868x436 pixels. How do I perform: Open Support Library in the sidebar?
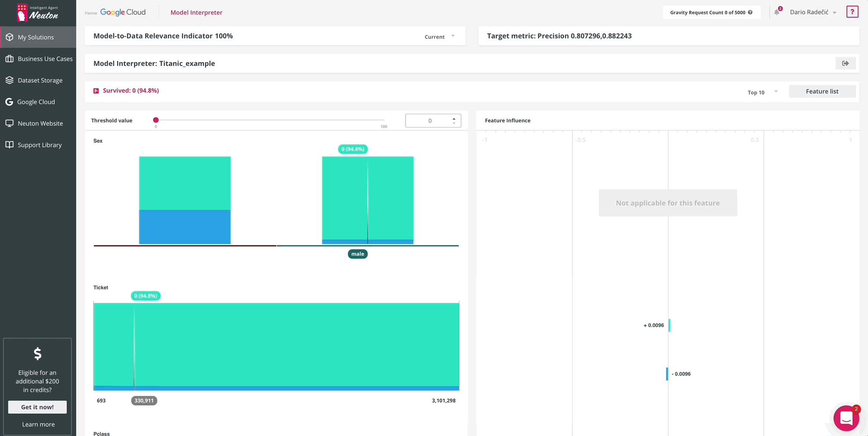point(38,145)
